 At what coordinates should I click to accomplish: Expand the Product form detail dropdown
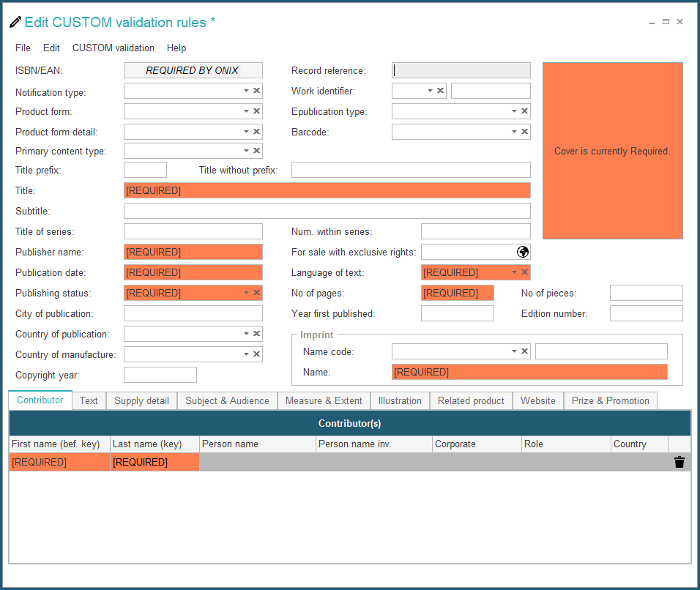click(x=247, y=132)
